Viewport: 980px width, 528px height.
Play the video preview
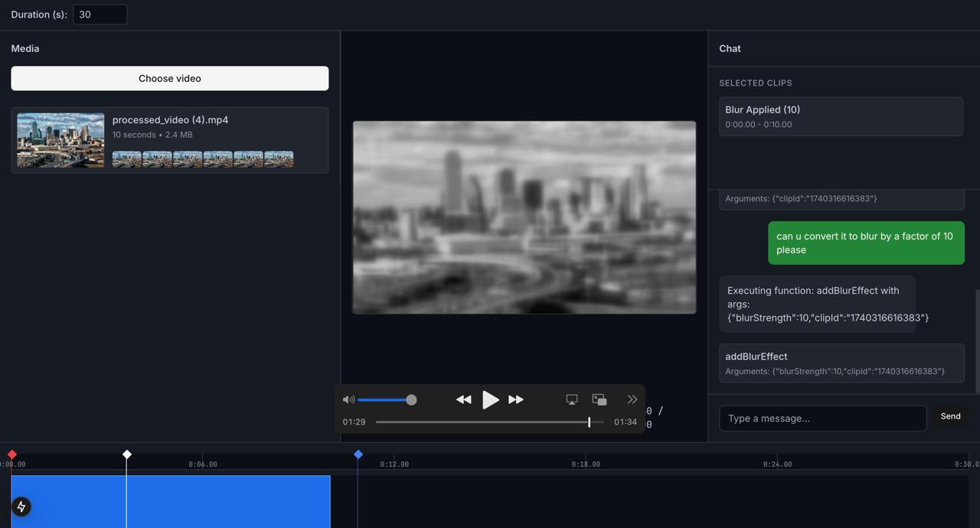pos(490,399)
